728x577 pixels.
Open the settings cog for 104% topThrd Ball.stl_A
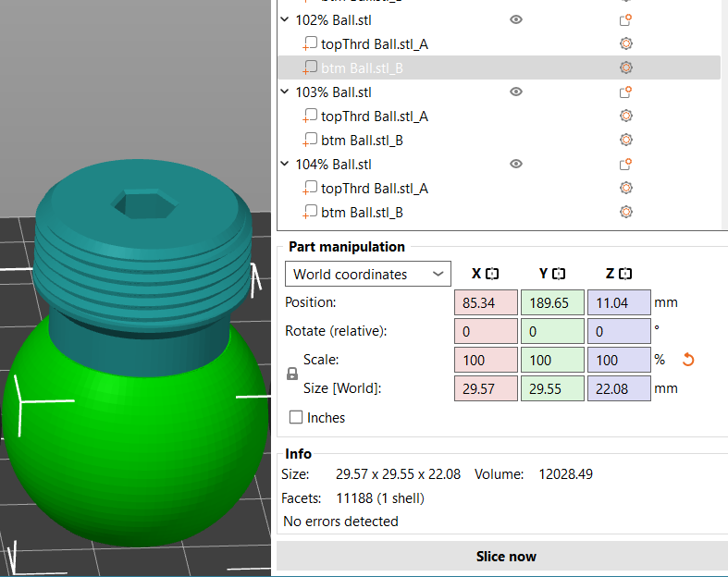pyautogui.click(x=626, y=188)
